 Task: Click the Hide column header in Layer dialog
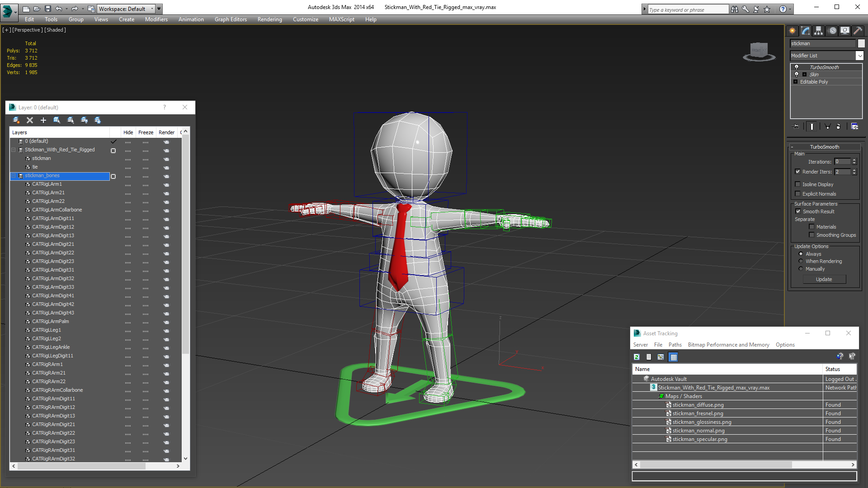pos(128,132)
